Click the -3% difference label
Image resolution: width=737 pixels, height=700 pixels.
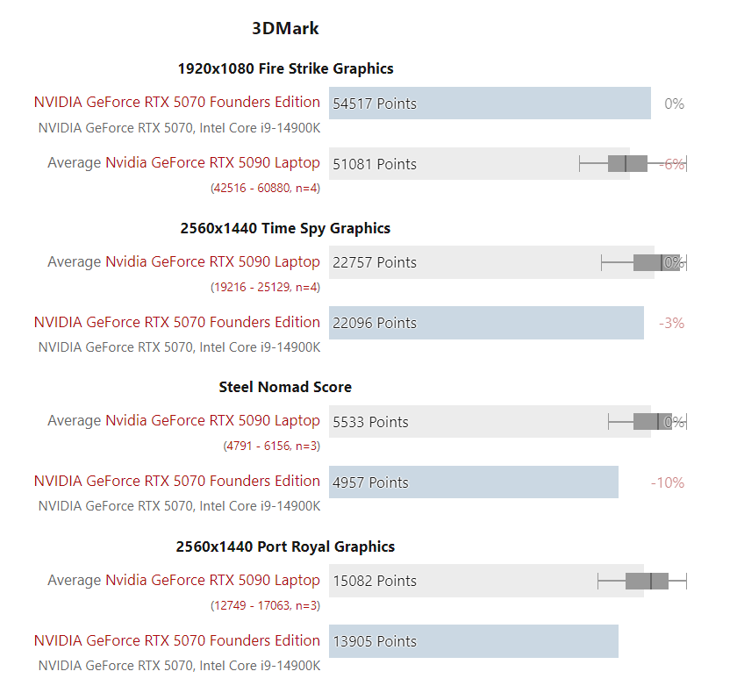click(671, 323)
